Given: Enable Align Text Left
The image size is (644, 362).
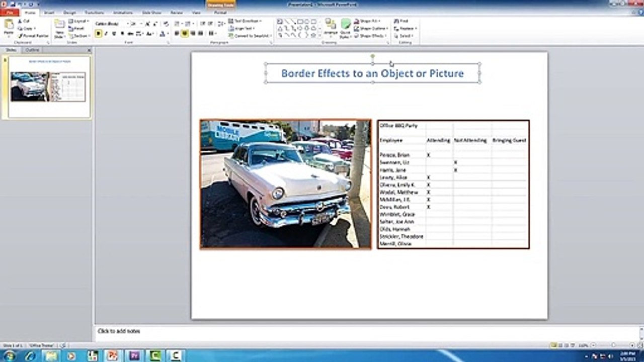Looking at the screenshot, I should (177, 34).
